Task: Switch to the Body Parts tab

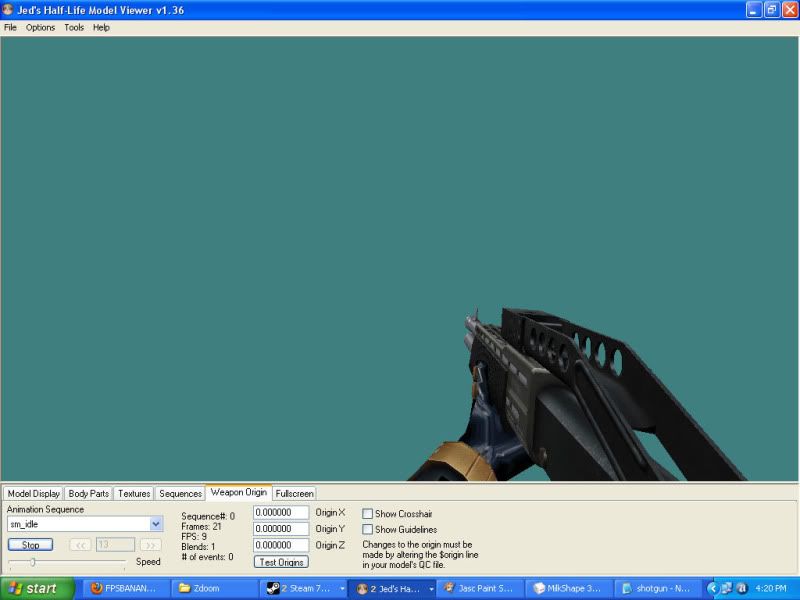Action: tap(89, 493)
